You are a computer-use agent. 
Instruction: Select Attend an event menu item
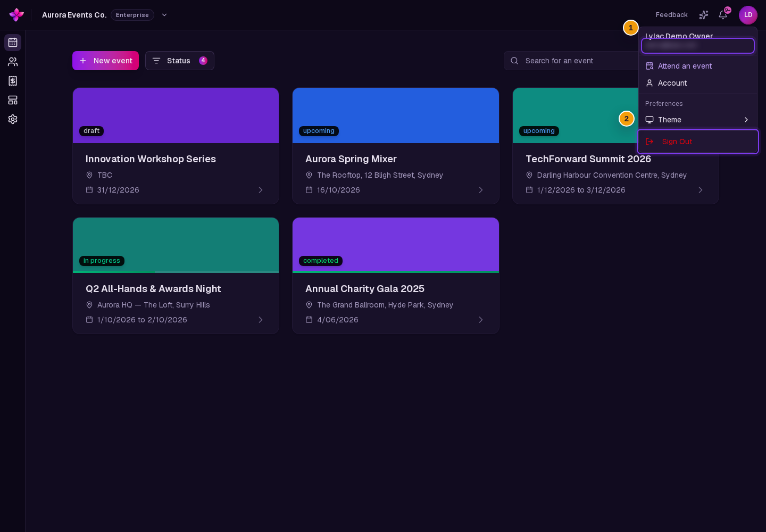(x=698, y=66)
